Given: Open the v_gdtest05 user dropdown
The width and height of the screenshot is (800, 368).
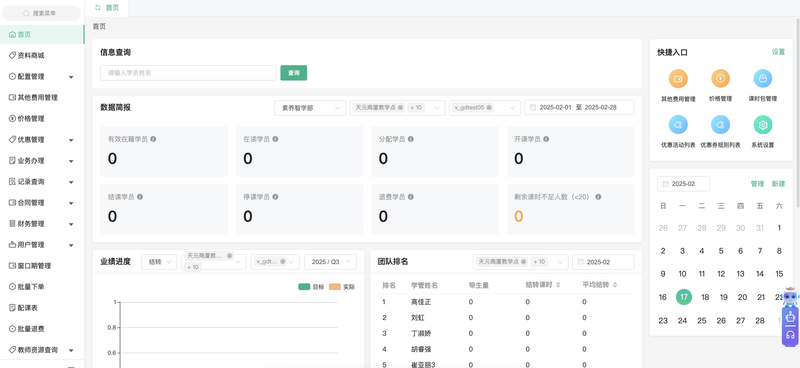Looking at the screenshot, I should [485, 108].
